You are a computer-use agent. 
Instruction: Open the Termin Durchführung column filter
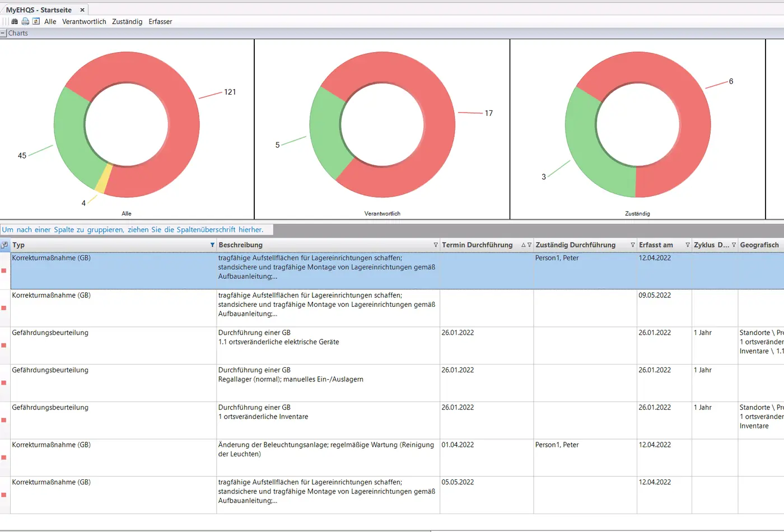(x=530, y=245)
